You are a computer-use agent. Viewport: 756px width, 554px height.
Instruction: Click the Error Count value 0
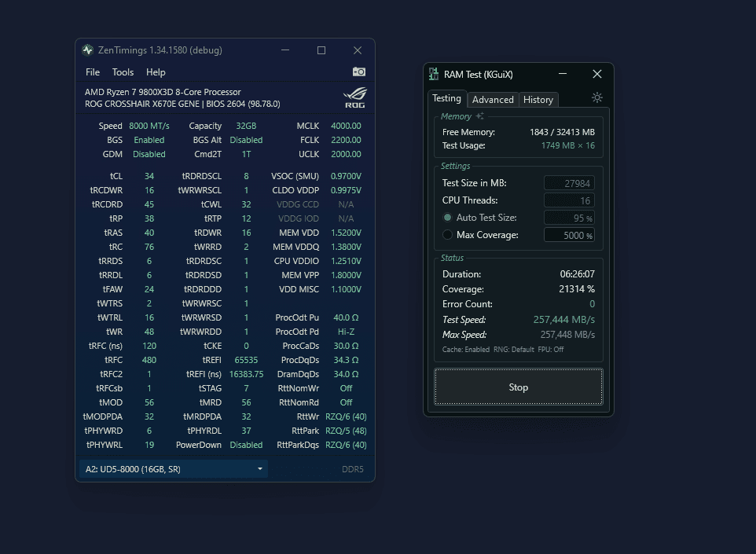(x=592, y=304)
